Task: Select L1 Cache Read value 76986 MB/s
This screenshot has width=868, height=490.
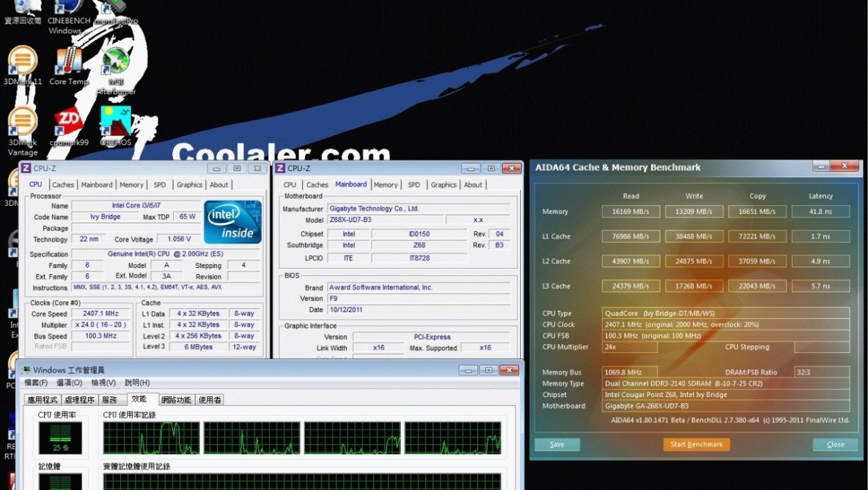Action: point(631,236)
